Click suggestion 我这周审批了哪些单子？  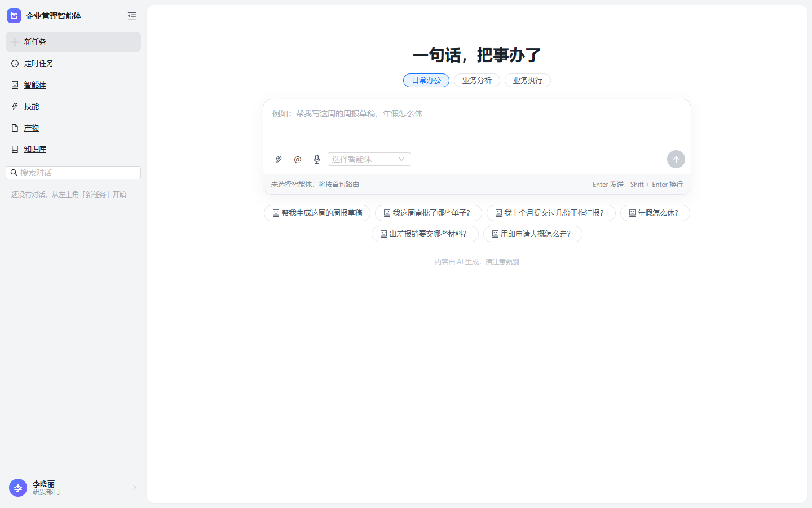coord(429,213)
